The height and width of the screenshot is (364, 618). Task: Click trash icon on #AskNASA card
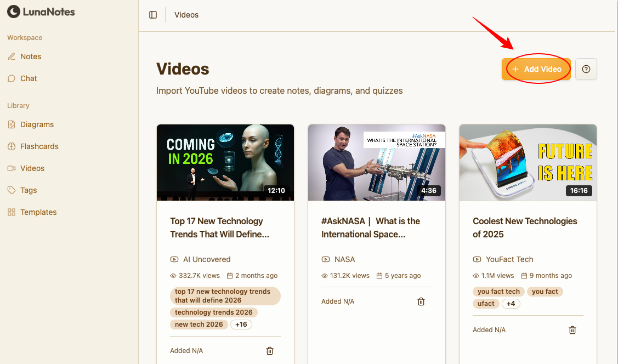pos(421,302)
